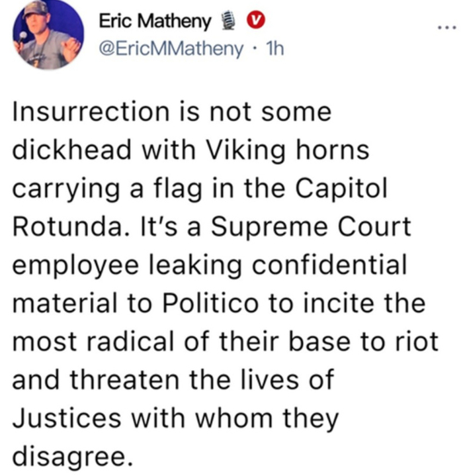
Task: Click the red verified badge icon
Action: (x=252, y=23)
